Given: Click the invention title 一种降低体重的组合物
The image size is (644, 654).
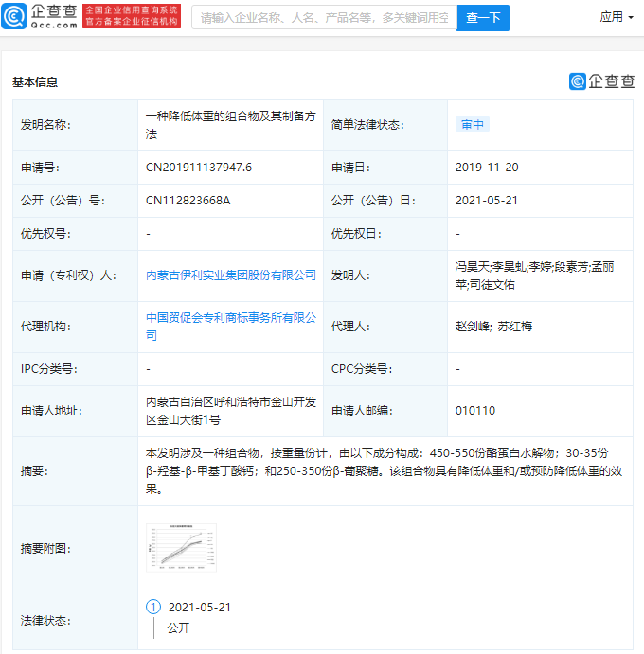Looking at the screenshot, I should [231, 125].
